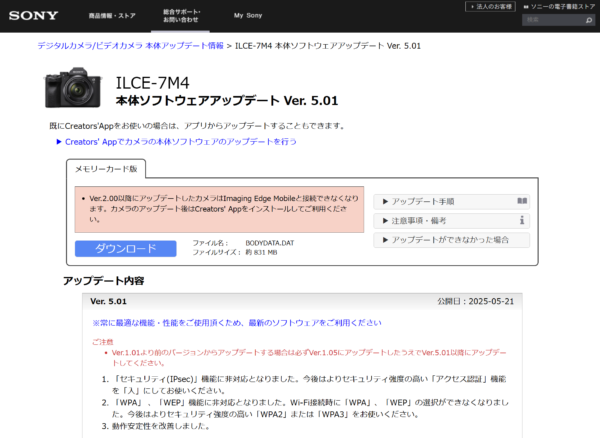Image resolution: width=600 pixels, height=438 pixels.
Task: Click the book icon on アップデート手順
Action: click(522, 201)
